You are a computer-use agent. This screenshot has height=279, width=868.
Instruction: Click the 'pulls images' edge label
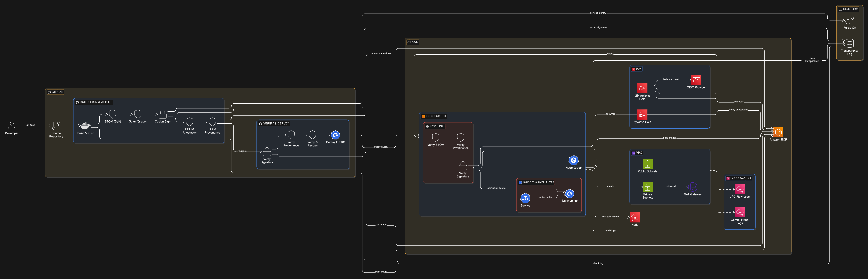[x=670, y=138]
